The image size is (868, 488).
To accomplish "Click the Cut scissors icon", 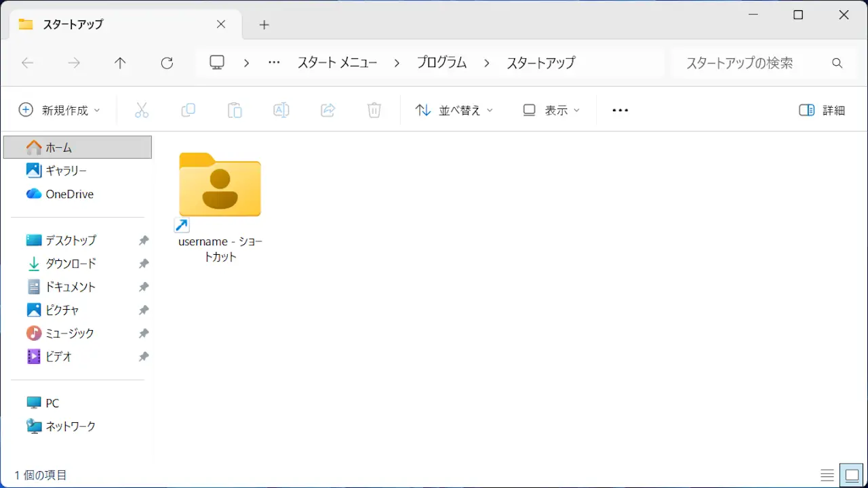I will 142,110.
